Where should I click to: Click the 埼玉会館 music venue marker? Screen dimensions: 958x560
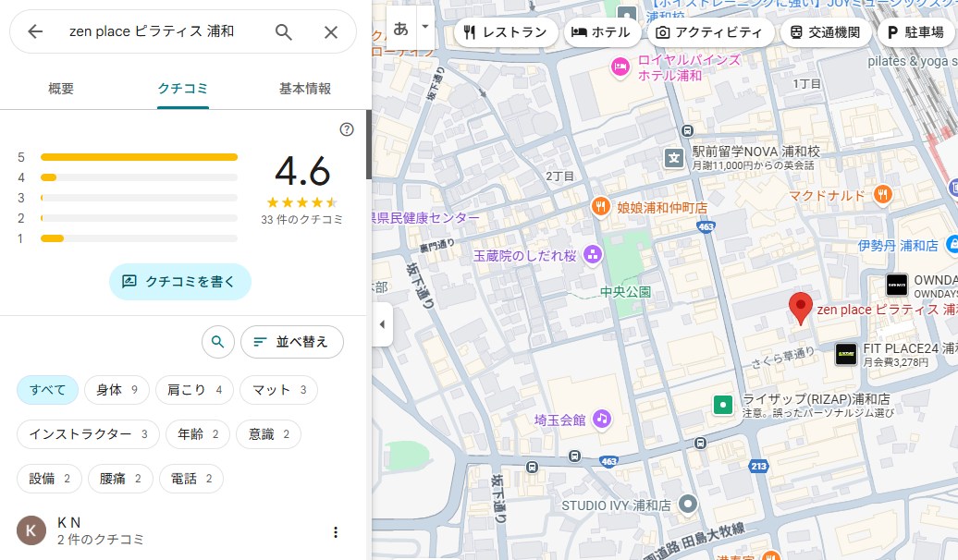[602, 420]
